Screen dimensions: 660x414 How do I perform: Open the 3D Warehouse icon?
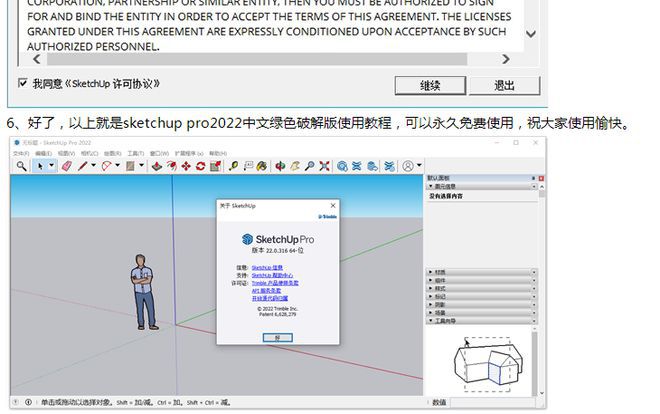[342, 166]
